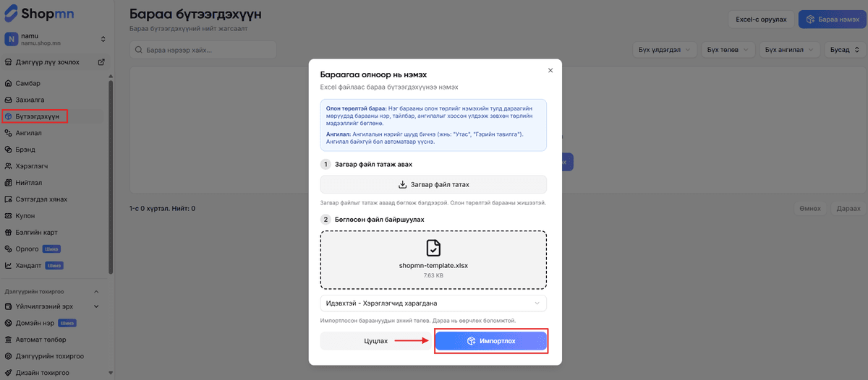
Task: Click the Бэлгийн карт icon in sidebar
Action: tap(9, 233)
